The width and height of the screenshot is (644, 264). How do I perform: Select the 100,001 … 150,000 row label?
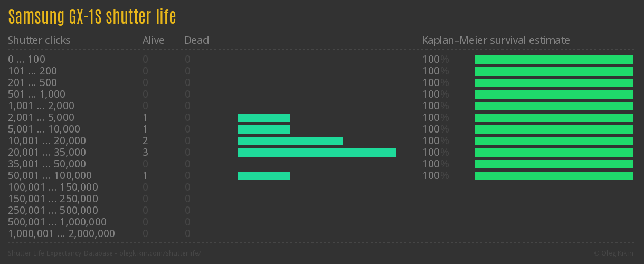click(53, 187)
